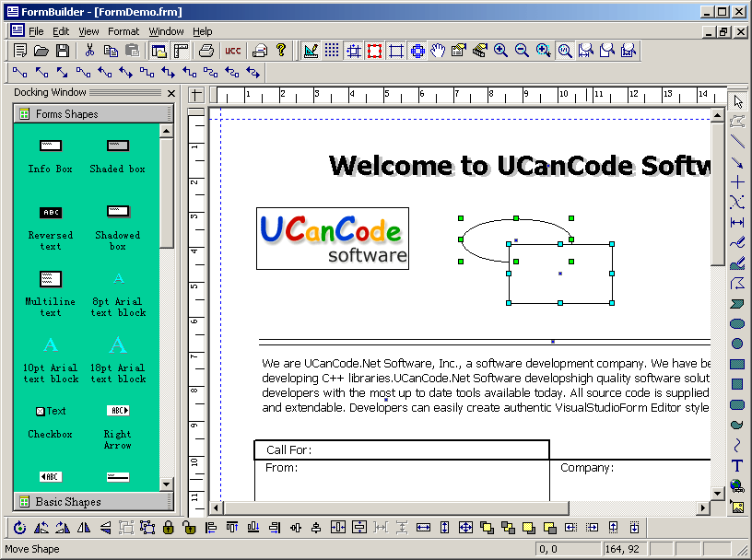Click the rotate icon in bottom toolbar
752x560 pixels.
click(x=19, y=528)
